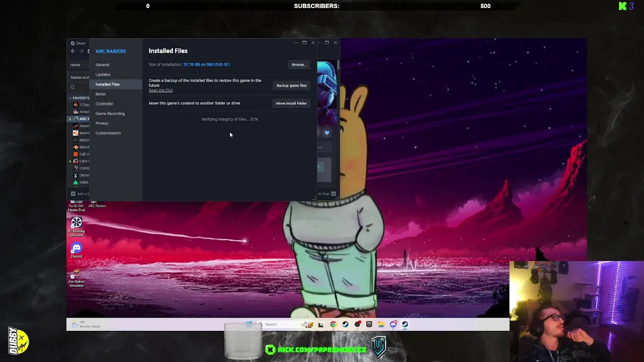Screen dimensions: 644x362
Task: Click Steam taskbar icon beside Chrome
Action: 345,324
